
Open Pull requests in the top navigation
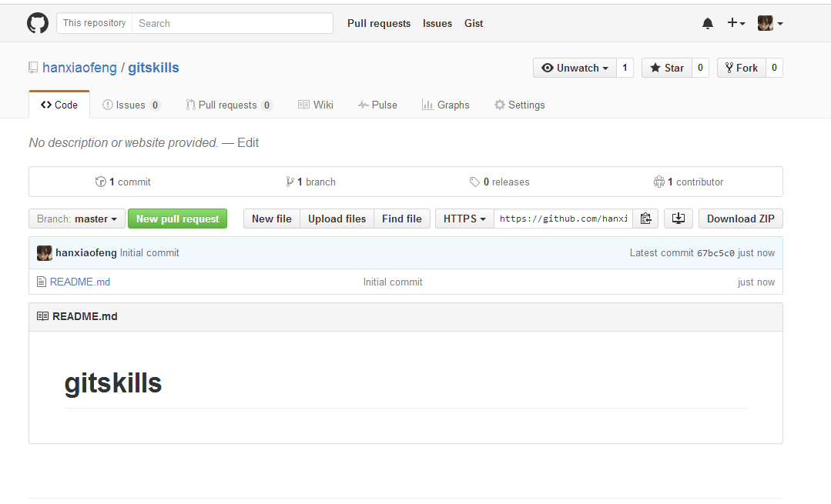[x=379, y=23]
